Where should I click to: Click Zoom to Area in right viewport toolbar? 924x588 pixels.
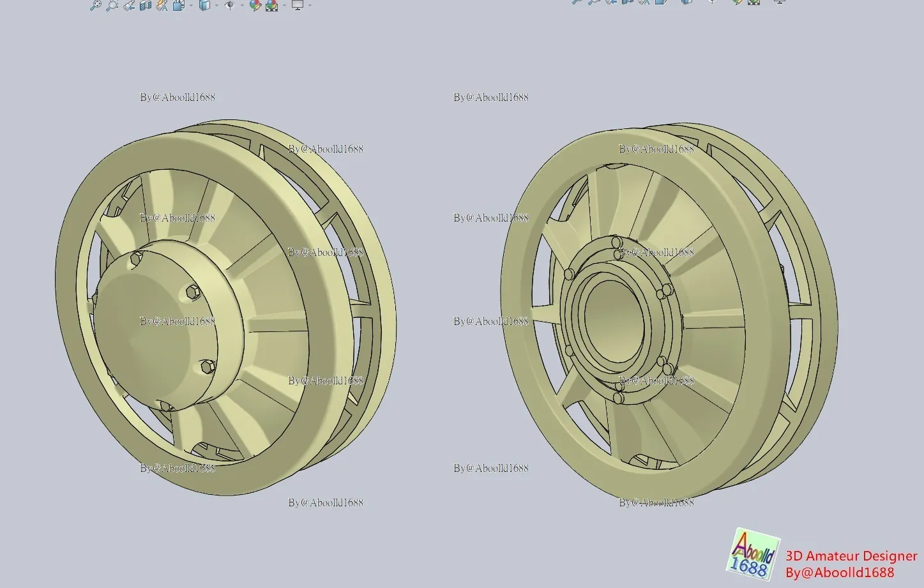[594, 2]
